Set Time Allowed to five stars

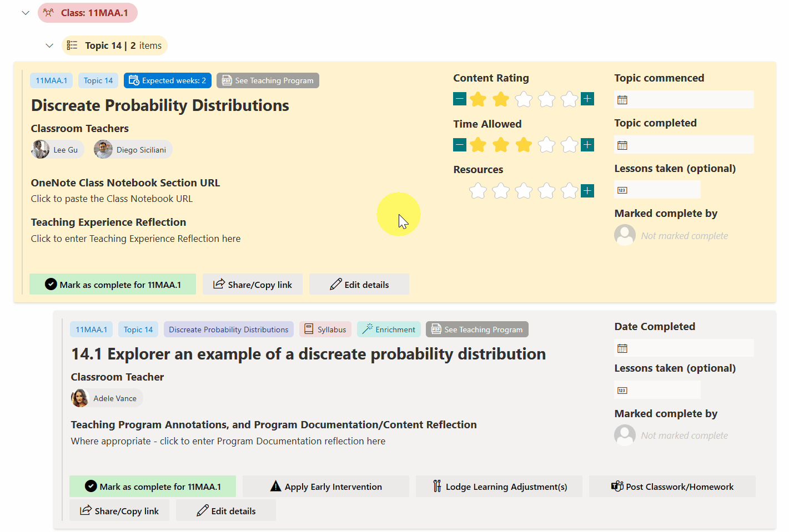click(569, 145)
